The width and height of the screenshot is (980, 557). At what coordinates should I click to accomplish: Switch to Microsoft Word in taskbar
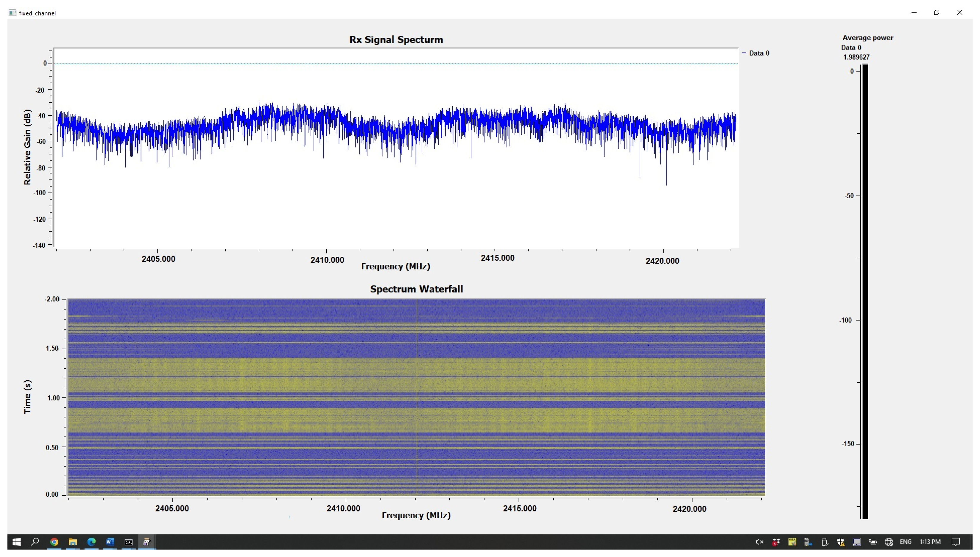coord(110,542)
